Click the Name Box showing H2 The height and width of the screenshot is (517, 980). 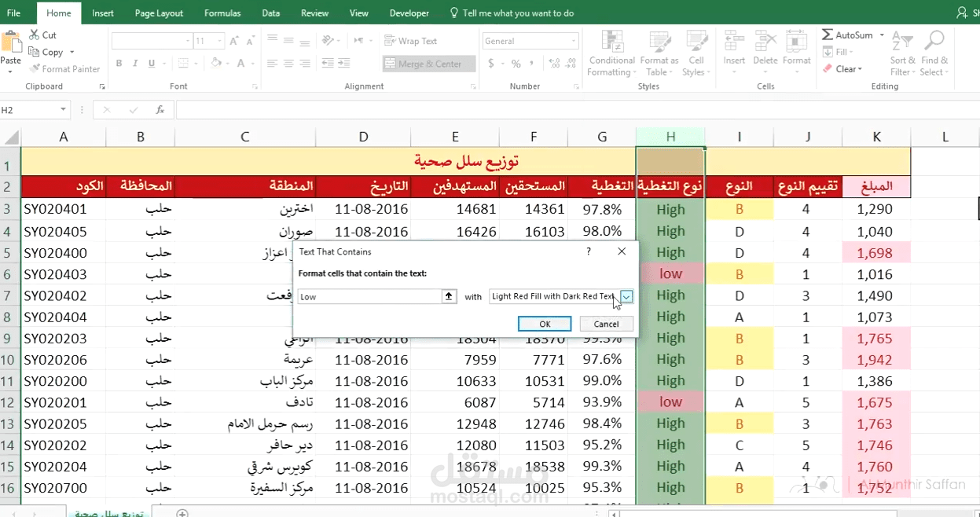(31, 110)
